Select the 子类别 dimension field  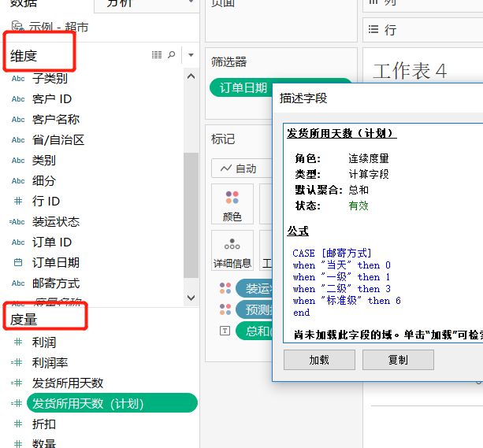coord(50,78)
